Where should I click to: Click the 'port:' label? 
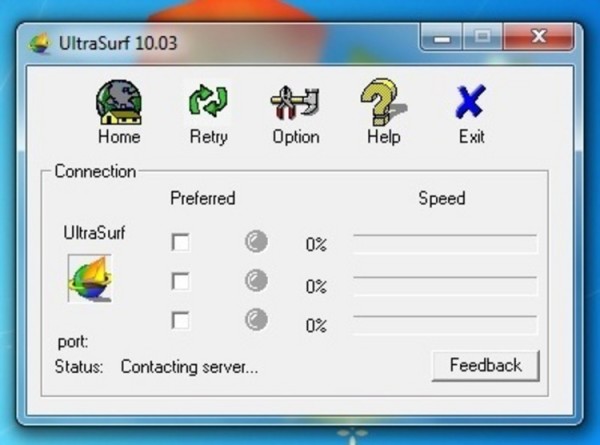coord(73,342)
